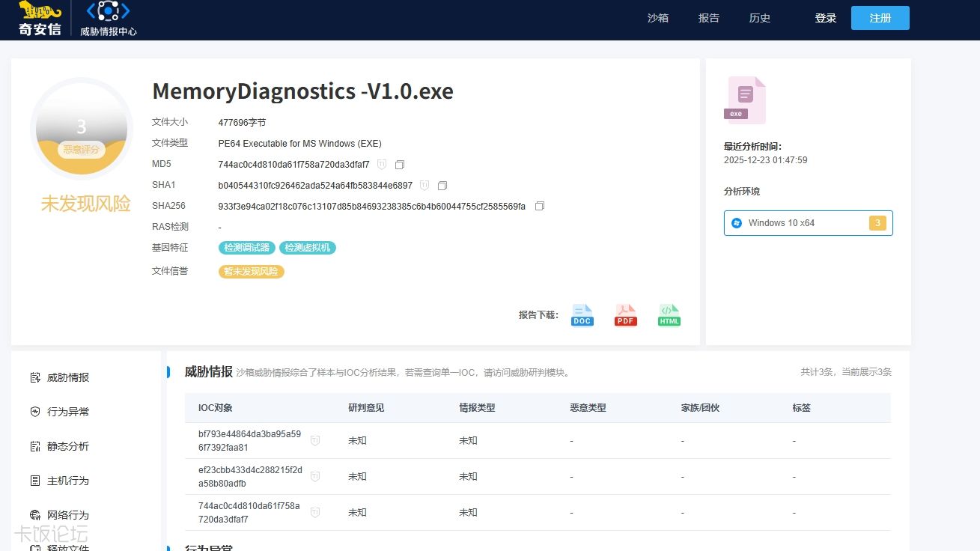The image size is (980, 551).
Task: Open the 历史 page from top navigation
Action: click(759, 17)
